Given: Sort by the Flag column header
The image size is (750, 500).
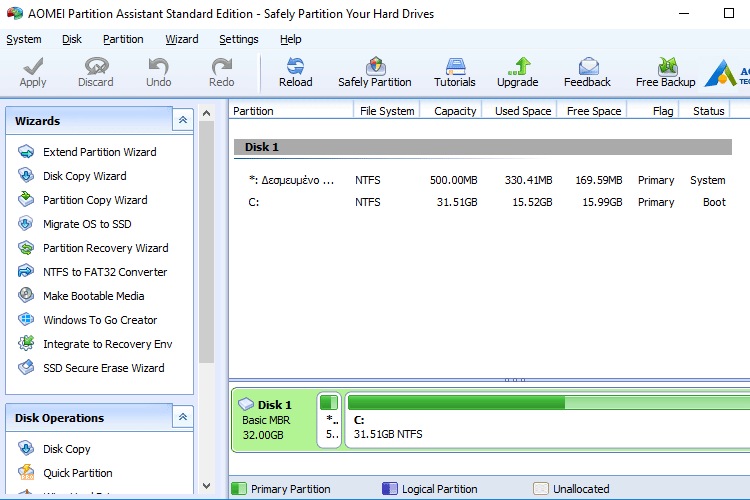Looking at the screenshot, I should tap(653, 111).
